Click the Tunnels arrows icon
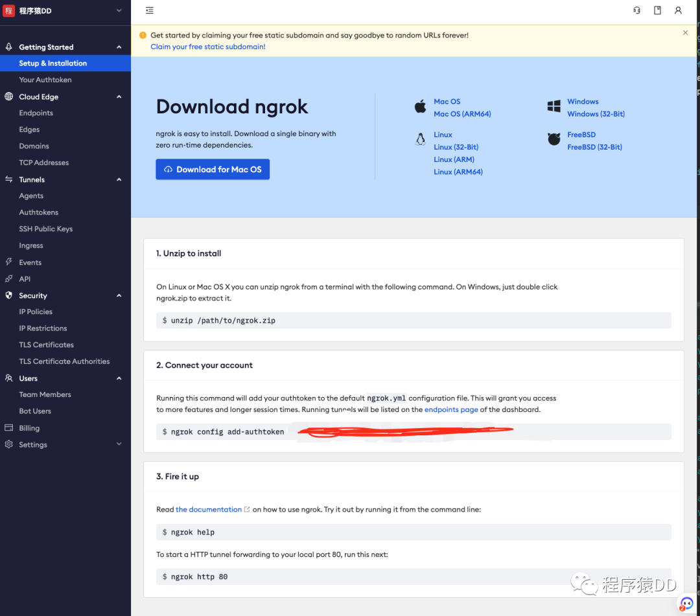700x616 pixels. tap(8, 179)
